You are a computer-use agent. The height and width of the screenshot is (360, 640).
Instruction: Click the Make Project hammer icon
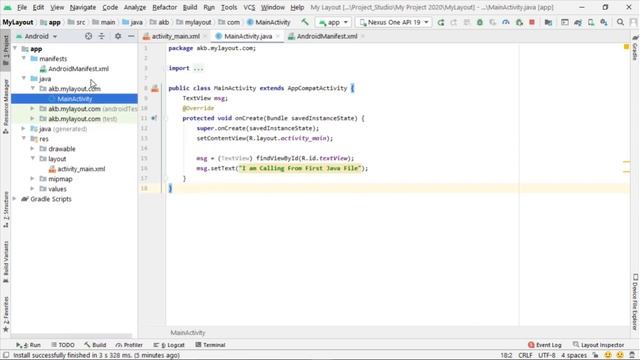(x=305, y=22)
